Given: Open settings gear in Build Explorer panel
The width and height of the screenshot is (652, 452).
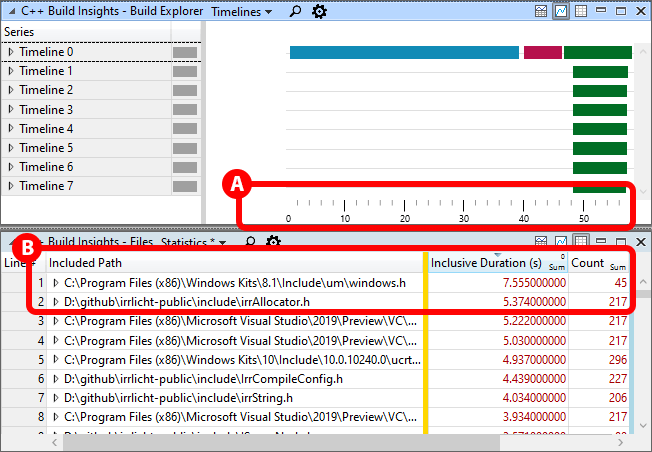Looking at the screenshot, I should pos(319,11).
